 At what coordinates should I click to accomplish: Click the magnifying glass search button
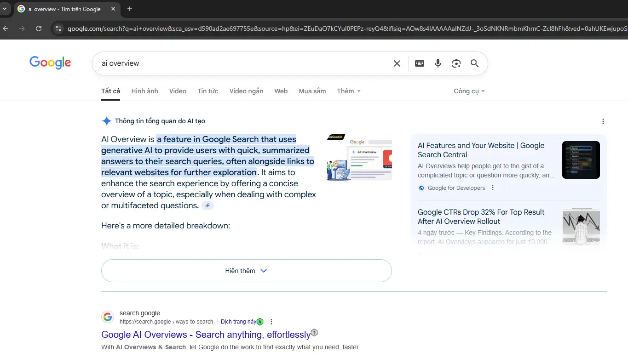tap(475, 63)
